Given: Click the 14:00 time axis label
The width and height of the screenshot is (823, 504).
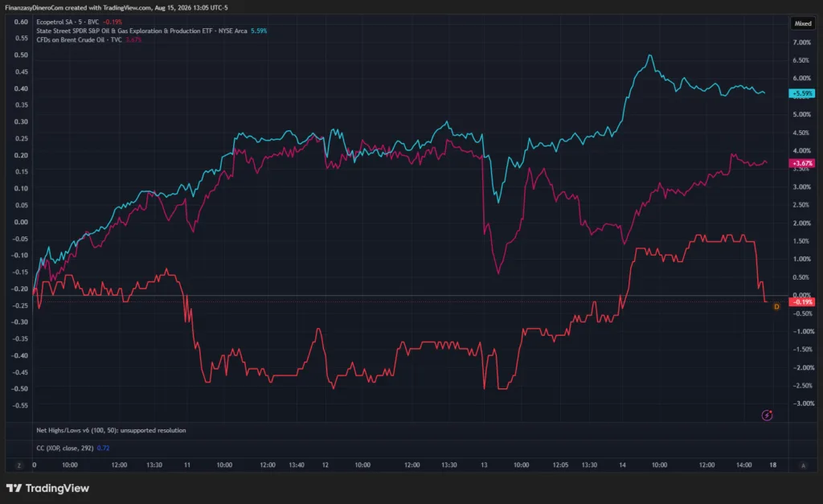Looking at the screenshot, I should (x=743, y=465).
